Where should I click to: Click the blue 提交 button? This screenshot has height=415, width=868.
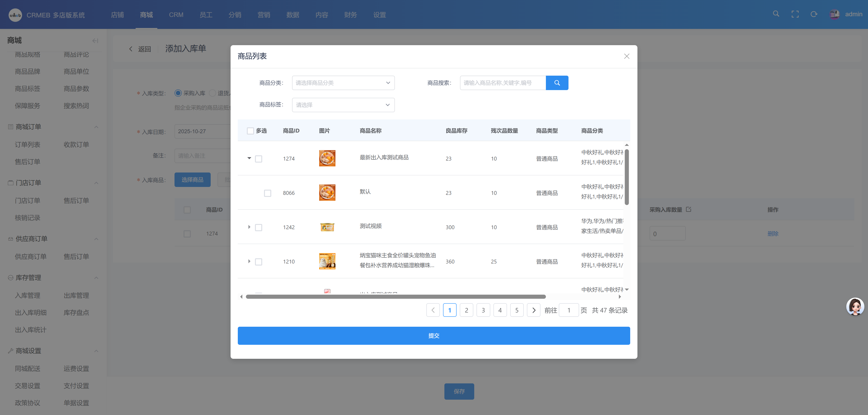point(433,336)
